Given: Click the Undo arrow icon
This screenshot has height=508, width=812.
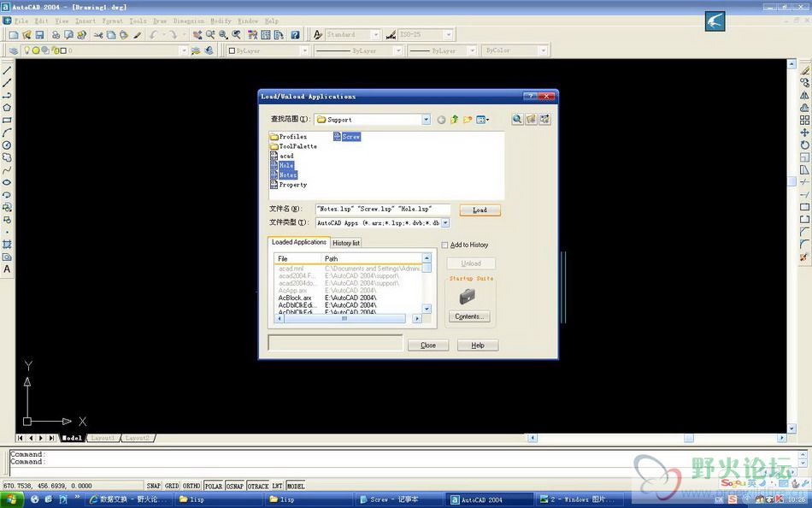Looking at the screenshot, I should pyautogui.click(x=154, y=35).
